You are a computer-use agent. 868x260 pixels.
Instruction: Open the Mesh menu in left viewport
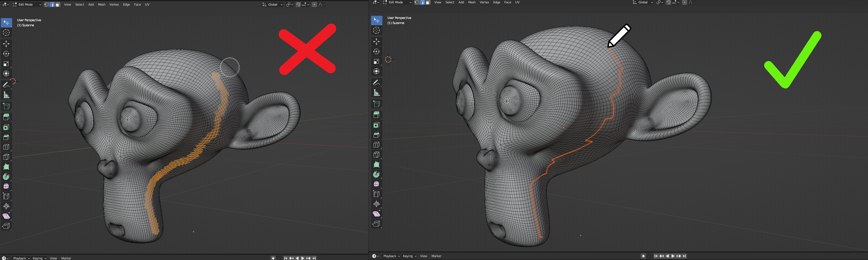coord(101,5)
